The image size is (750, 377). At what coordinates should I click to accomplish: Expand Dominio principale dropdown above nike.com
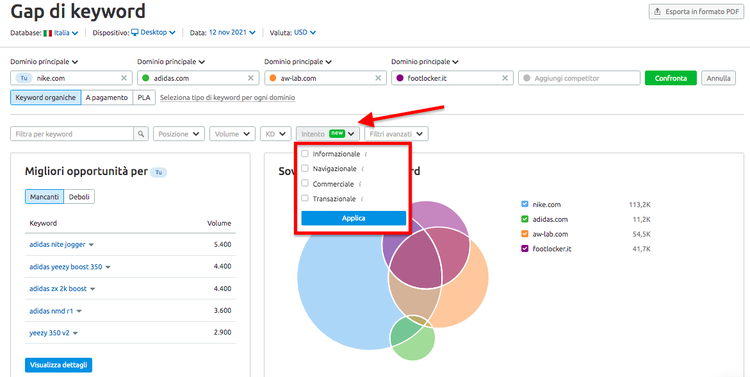point(44,62)
